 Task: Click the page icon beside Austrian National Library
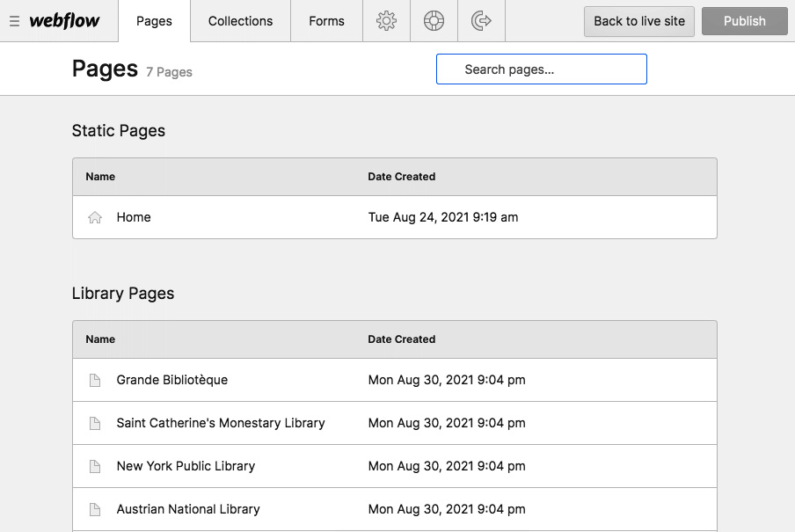(95, 508)
